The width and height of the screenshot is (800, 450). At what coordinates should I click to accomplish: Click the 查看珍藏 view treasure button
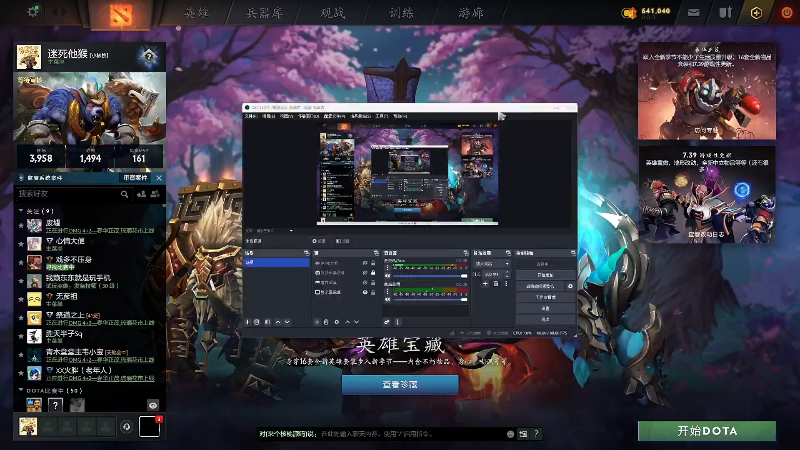pyautogui.click(x=400, y=385)
